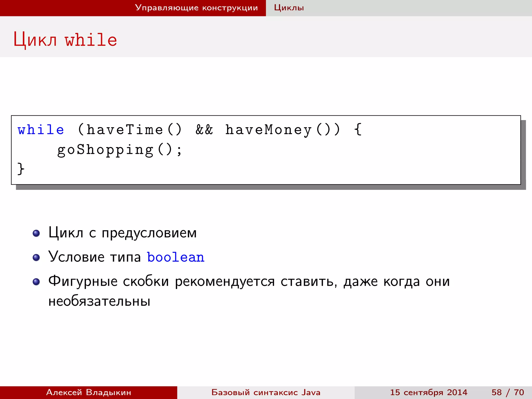This screenshot has width=532, height=399.
Task: Open the 'Управляющие конструкции' section in the header
Action: click(x=196, y=8)
